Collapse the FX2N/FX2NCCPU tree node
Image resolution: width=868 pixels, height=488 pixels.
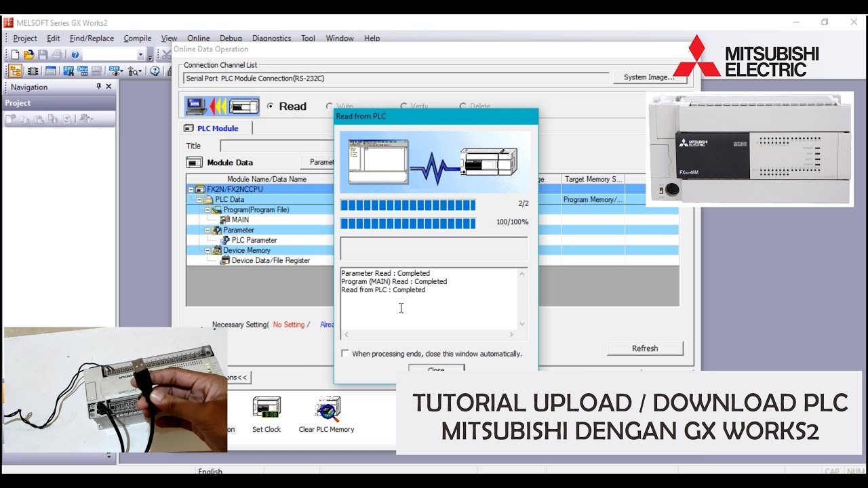click(x=191, y=190)
